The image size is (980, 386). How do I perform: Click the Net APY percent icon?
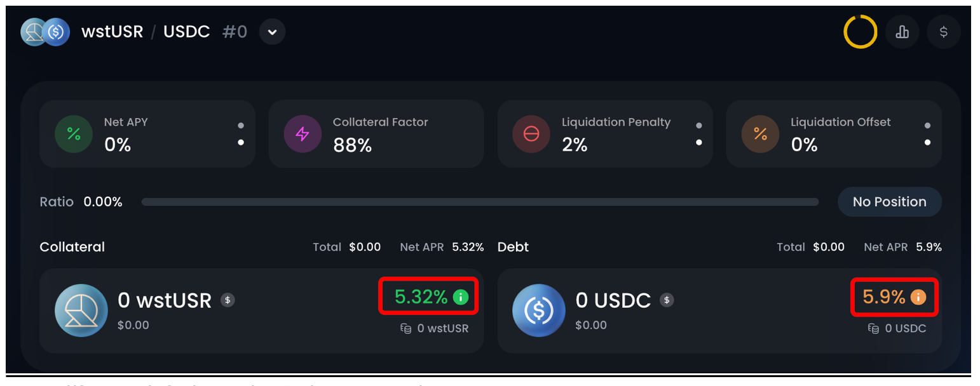74,133
